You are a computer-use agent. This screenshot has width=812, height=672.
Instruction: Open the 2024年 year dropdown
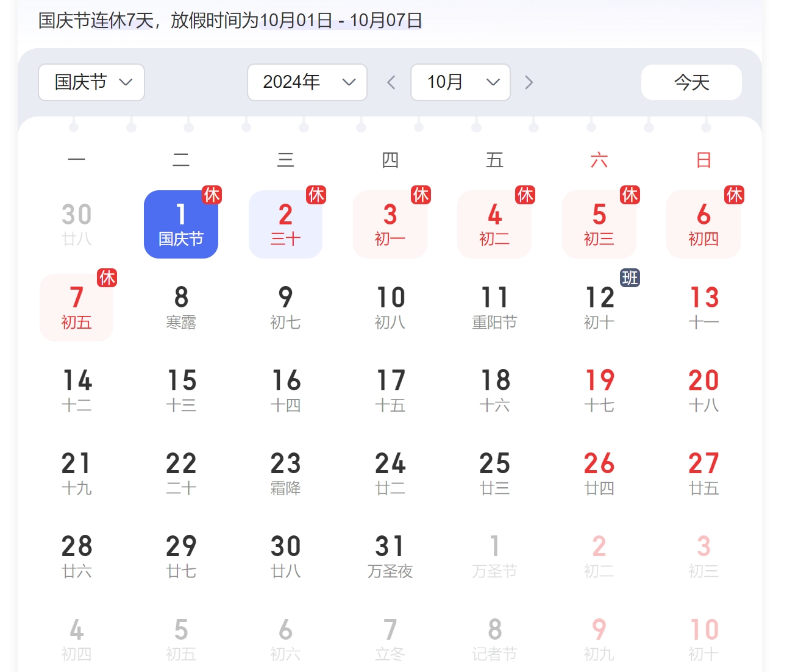(x=307, y=82)
